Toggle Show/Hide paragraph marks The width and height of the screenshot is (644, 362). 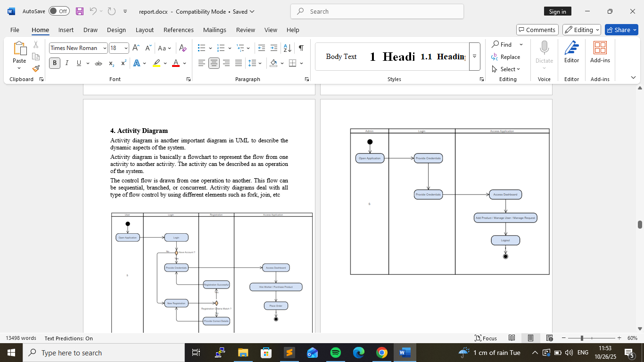301,48
